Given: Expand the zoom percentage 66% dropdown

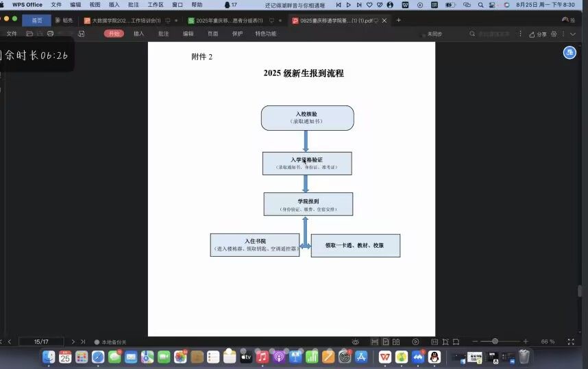Looking at the screenshot, I should tap(548, 342).
